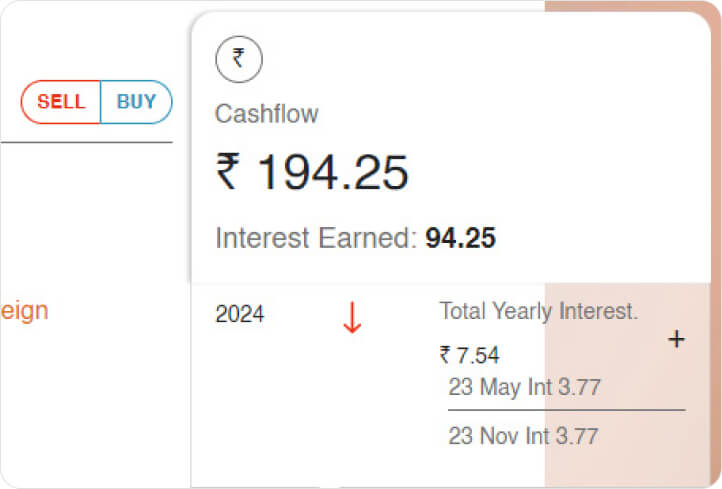Click the divider between May and Nov entries
This screenshot has width=722, height=489.
click(x=566, y=410)
